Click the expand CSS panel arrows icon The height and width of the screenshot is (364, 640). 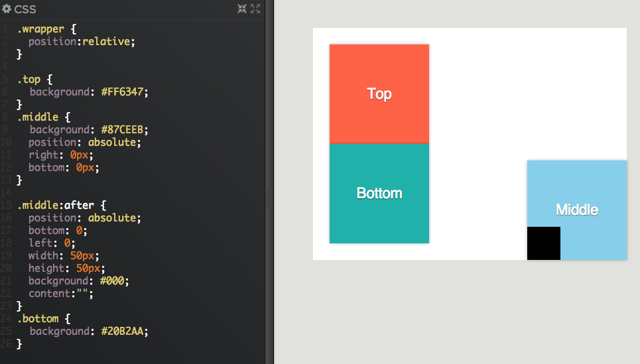click(x=255, y=9)
